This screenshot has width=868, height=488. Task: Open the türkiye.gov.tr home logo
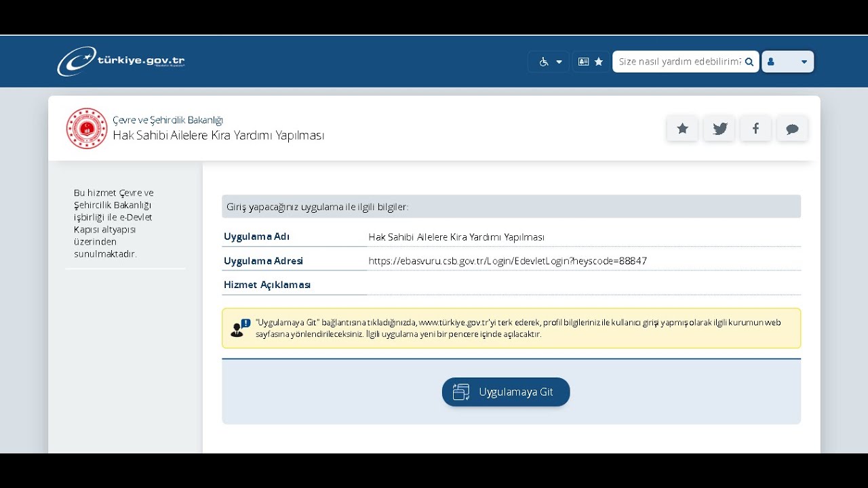coord(121,61)
